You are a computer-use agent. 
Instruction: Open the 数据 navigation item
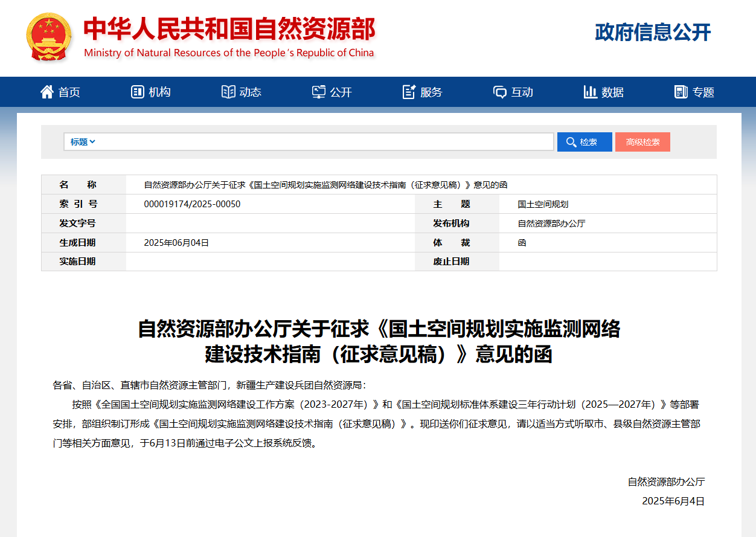[x=604, y=92]
